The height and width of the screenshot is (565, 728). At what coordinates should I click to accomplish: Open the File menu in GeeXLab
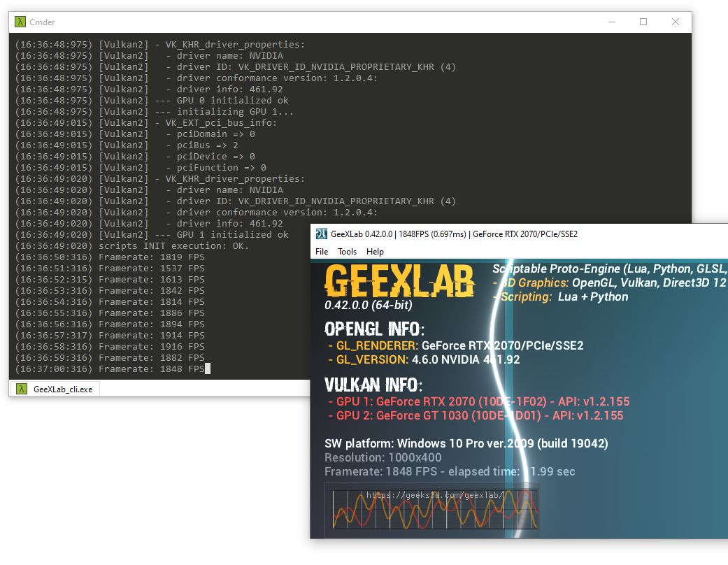322,252
